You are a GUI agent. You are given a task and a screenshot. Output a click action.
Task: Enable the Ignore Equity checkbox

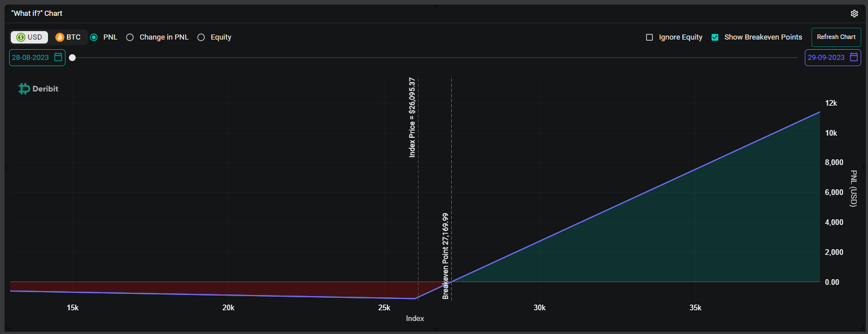tap(649, 37)
